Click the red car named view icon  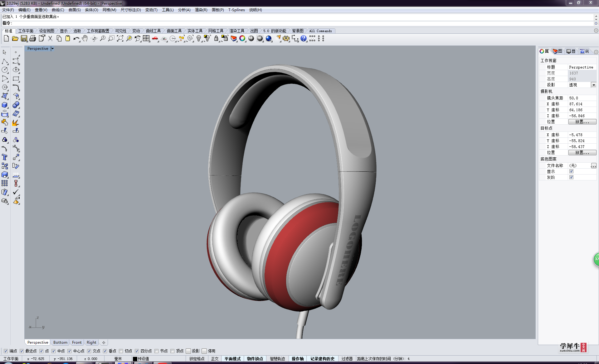click(x=155, y=38)
